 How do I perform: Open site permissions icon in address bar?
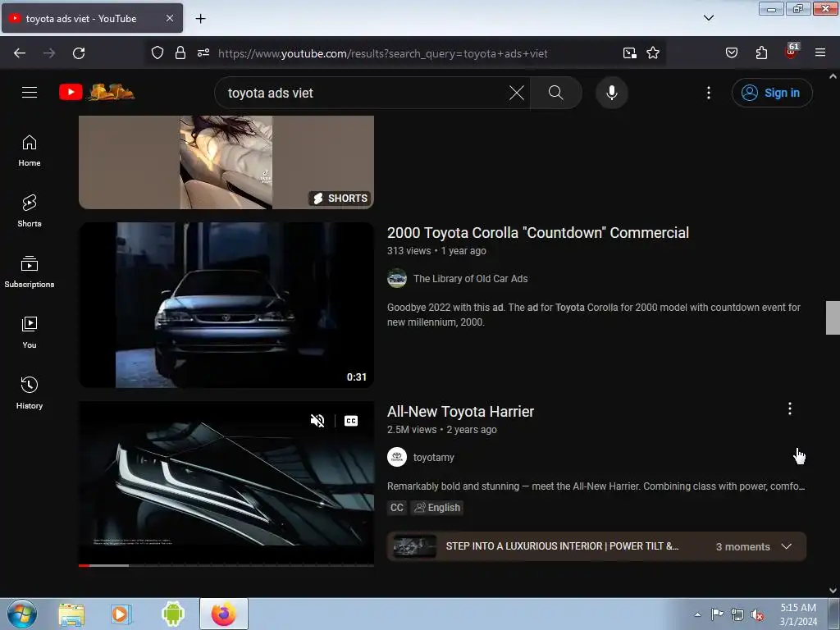(x=203, y=53)
